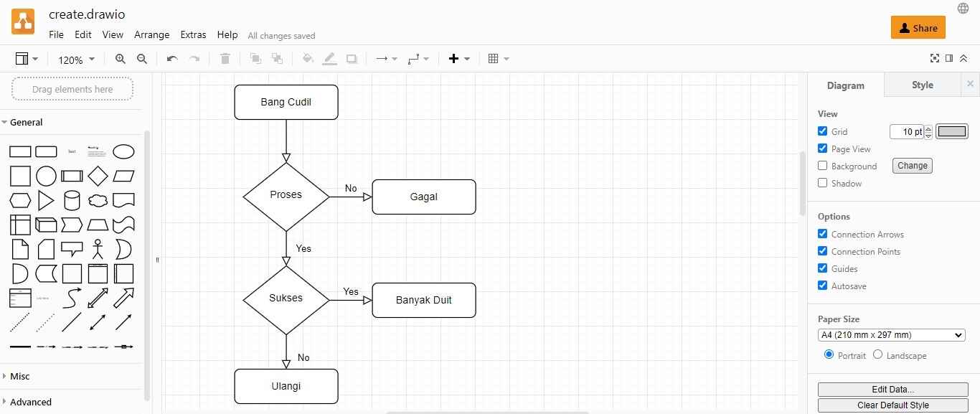Click the language globe icon
980x414 pixels.
963,9
